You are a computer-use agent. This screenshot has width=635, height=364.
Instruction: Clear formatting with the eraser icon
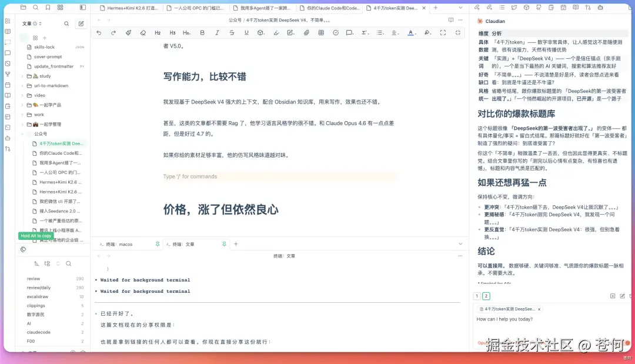pyautogui.click(x=143, y=33)
